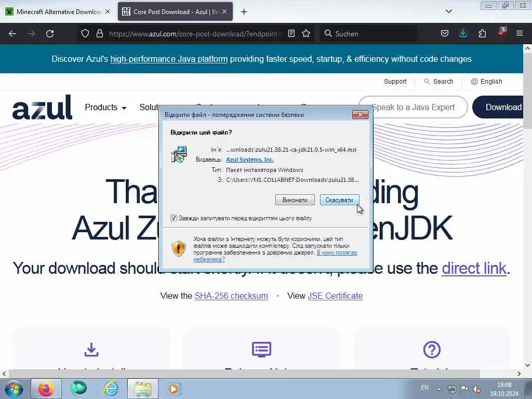Click the network tray icon

[452, 389]
